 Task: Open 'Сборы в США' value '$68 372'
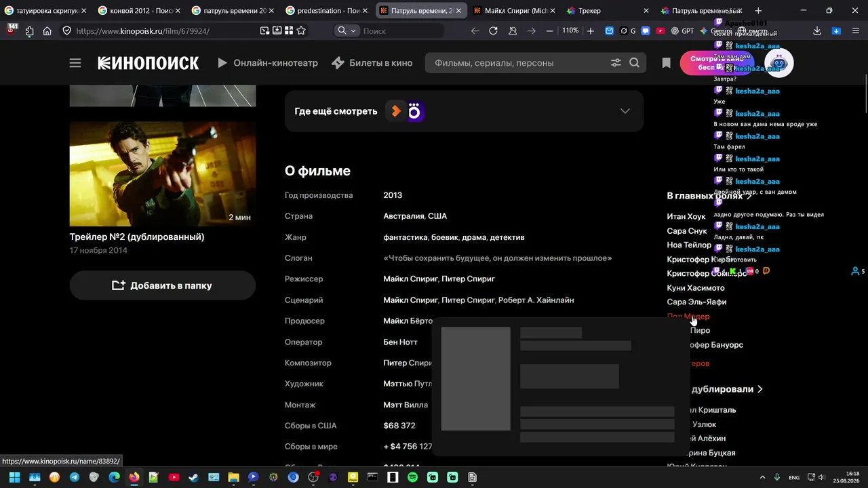click(x=399, y=426)
